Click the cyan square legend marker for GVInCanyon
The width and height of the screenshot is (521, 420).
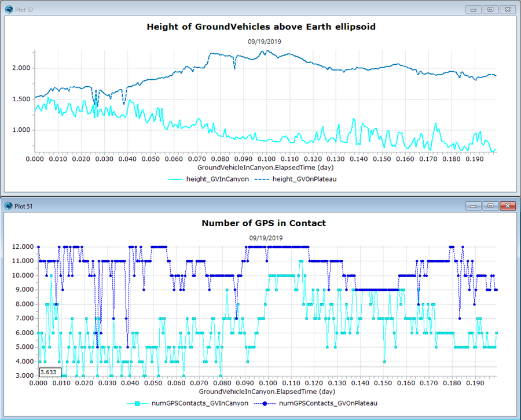(x=137, y=404)
